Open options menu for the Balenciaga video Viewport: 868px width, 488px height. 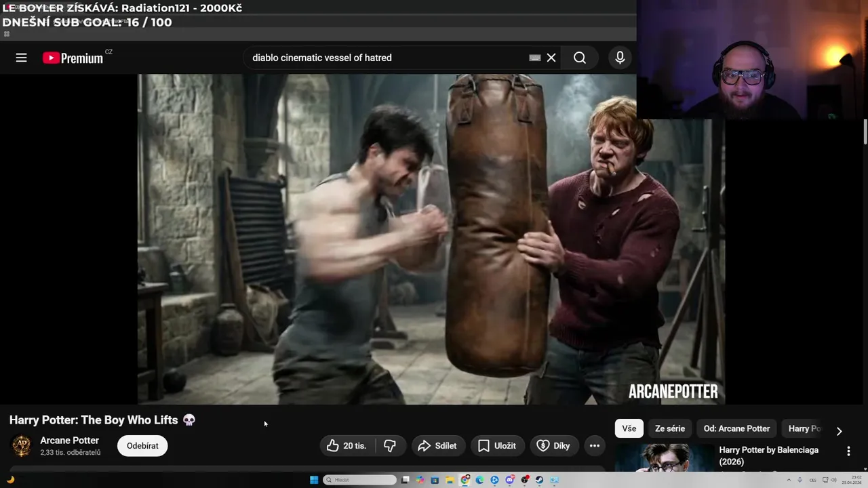point(848,451)
